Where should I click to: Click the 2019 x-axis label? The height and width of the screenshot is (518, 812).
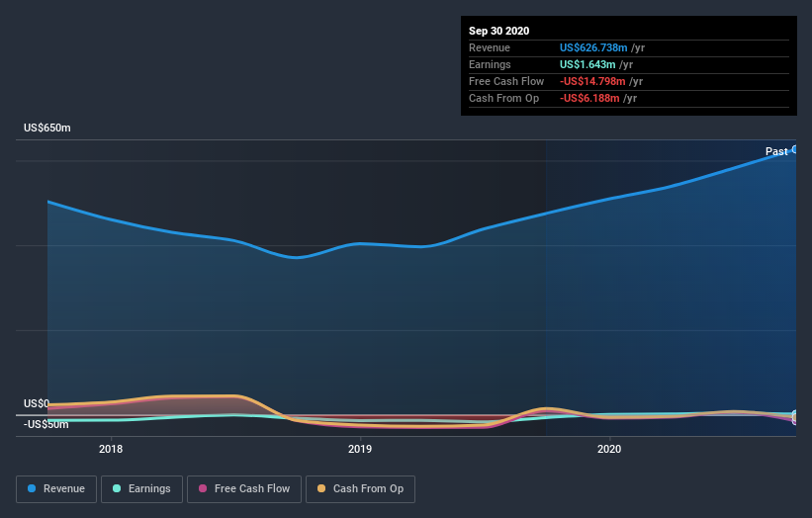tap(360, 449)
